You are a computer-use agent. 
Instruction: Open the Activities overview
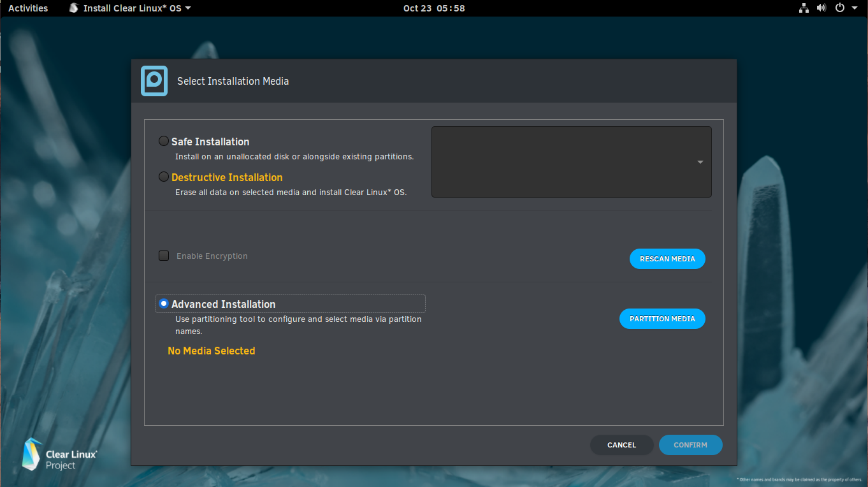(28, 8)
